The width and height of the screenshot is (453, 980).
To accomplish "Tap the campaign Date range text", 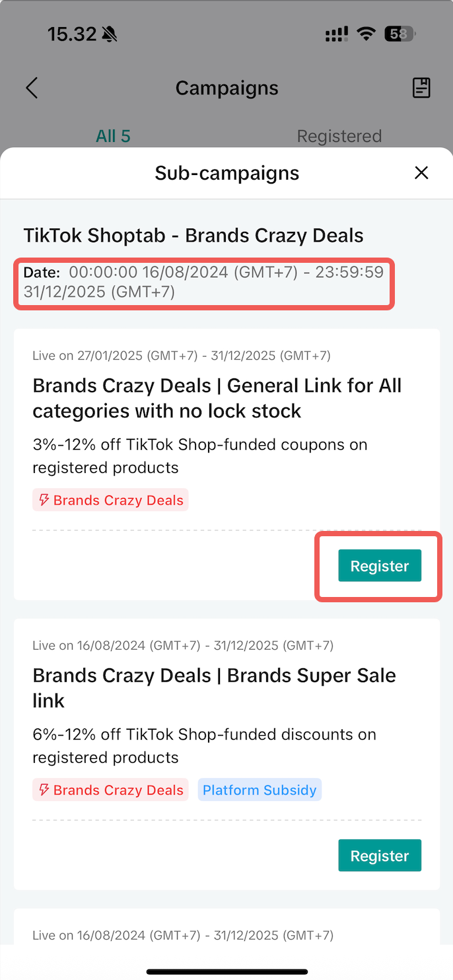I will [203, 282].
